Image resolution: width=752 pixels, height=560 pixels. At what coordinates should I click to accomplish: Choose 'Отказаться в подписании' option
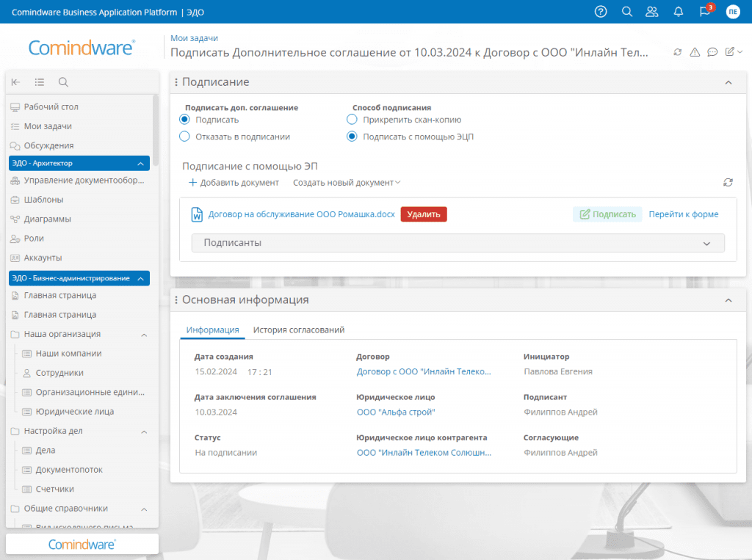coord(184,137)
